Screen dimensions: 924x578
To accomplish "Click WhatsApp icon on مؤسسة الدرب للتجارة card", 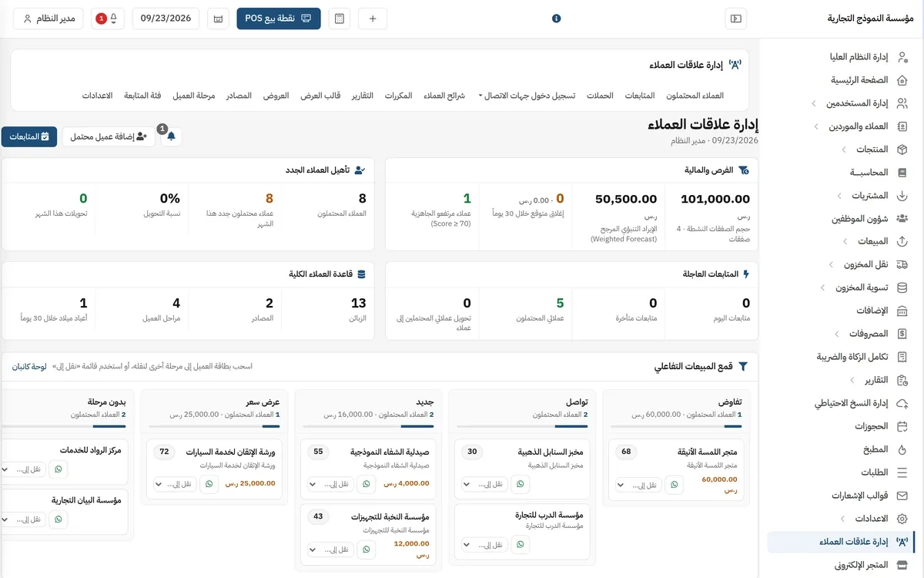I will click(x=521, y=545).
